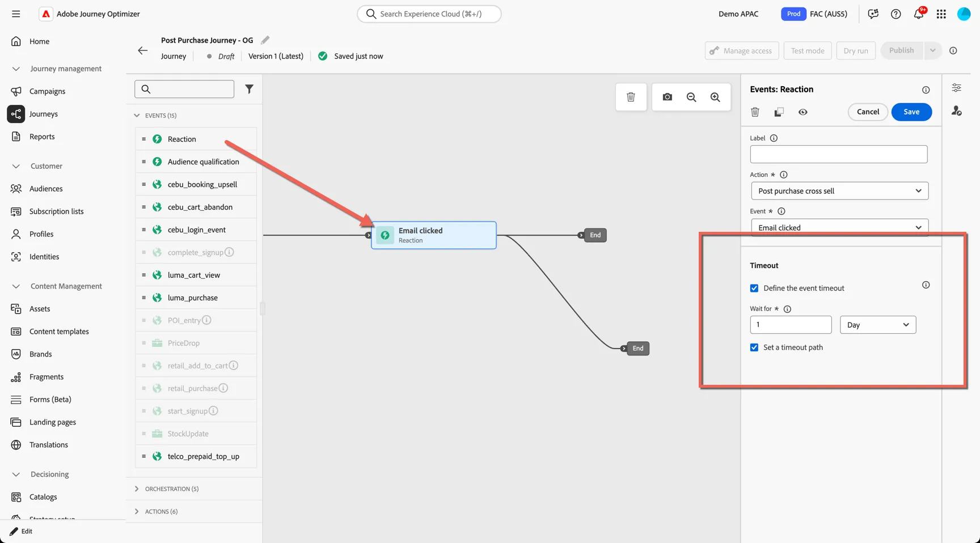Open journey properties sliders icon
This screenshot has height=543, width=980.
click(956, 88)
